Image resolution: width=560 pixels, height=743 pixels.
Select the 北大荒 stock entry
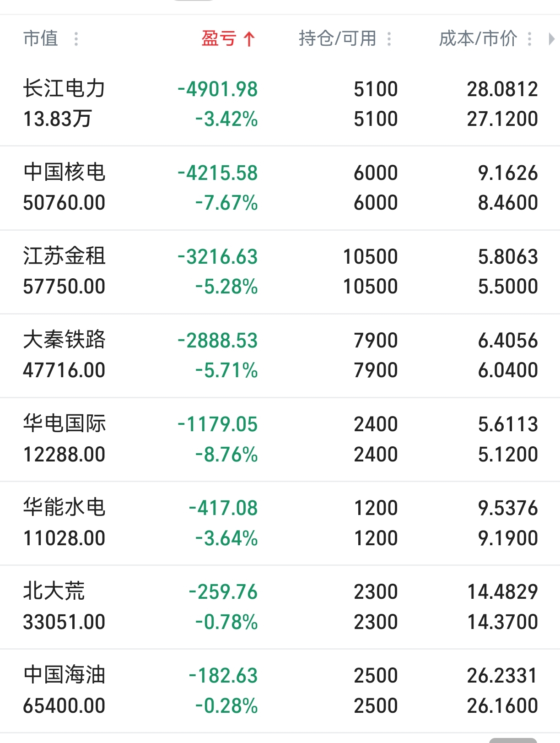coord(280,607)
